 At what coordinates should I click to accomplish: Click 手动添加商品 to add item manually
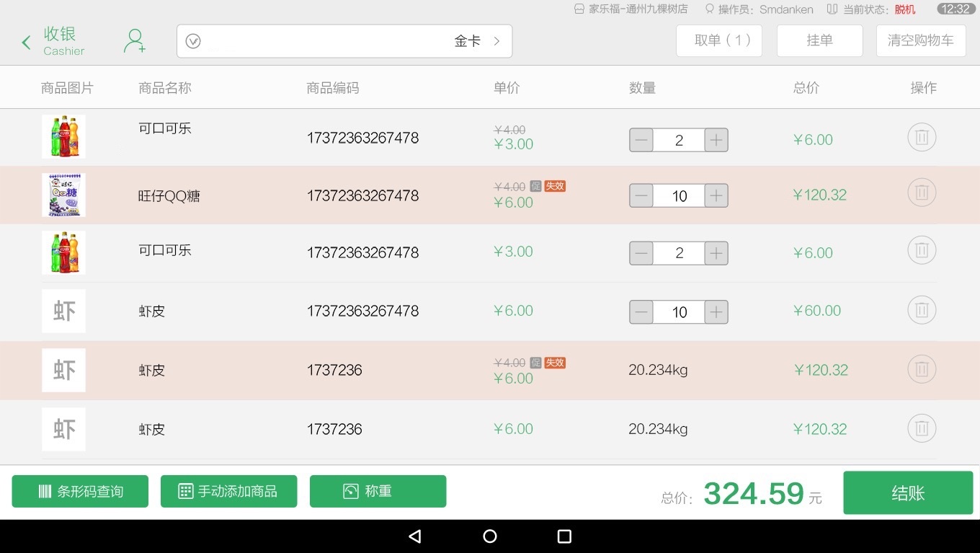coord(228,491)
